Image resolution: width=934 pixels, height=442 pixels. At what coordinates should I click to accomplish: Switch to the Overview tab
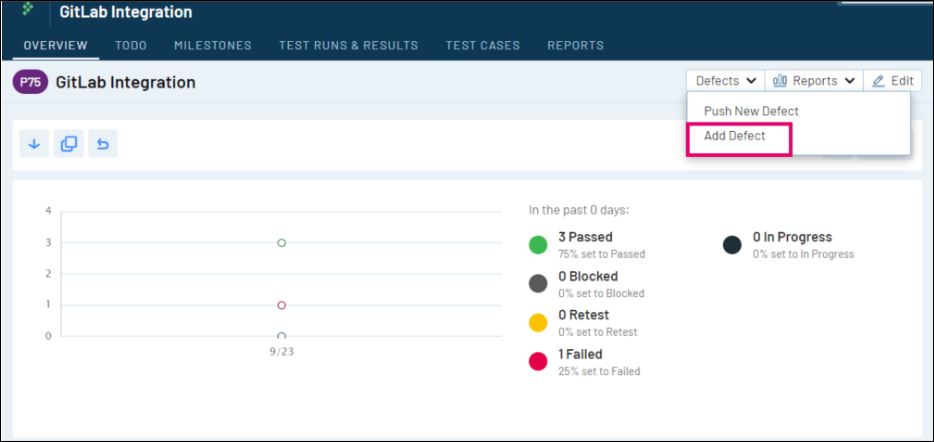55,45
